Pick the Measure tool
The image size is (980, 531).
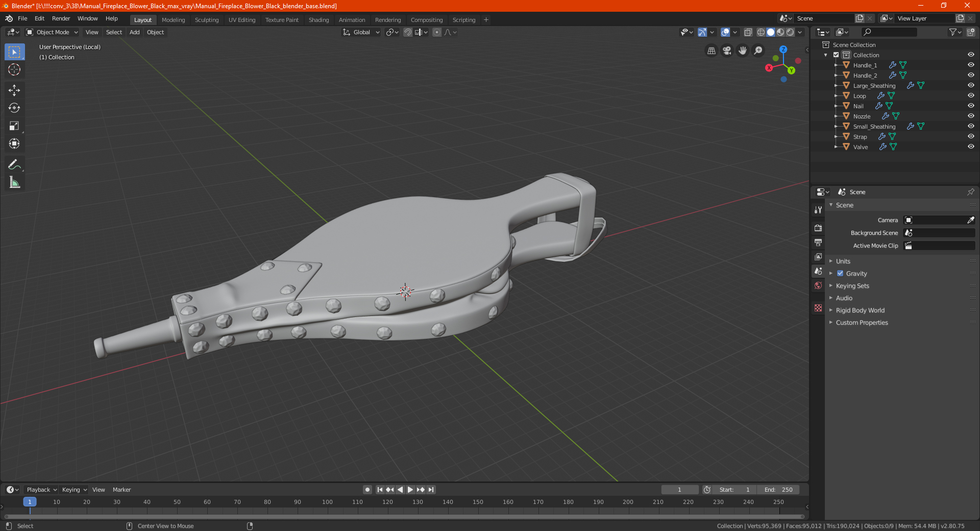tap(14, 182)
